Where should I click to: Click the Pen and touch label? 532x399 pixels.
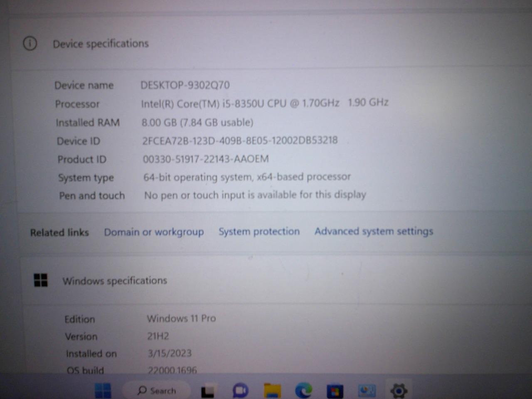pyautogui.click(x=92, y=196)
